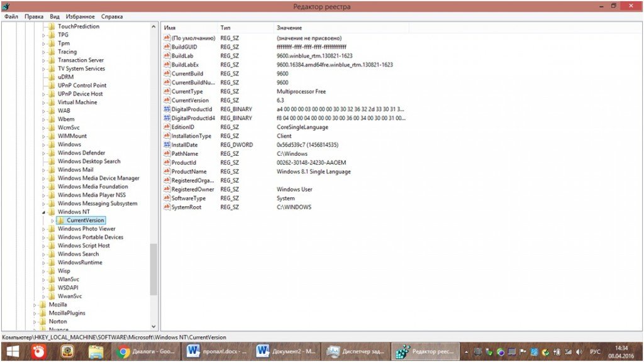Select the Windows Script Host key
Image resolution: width=644 pixels, height=362 pixels.
[x=84, y=246]
